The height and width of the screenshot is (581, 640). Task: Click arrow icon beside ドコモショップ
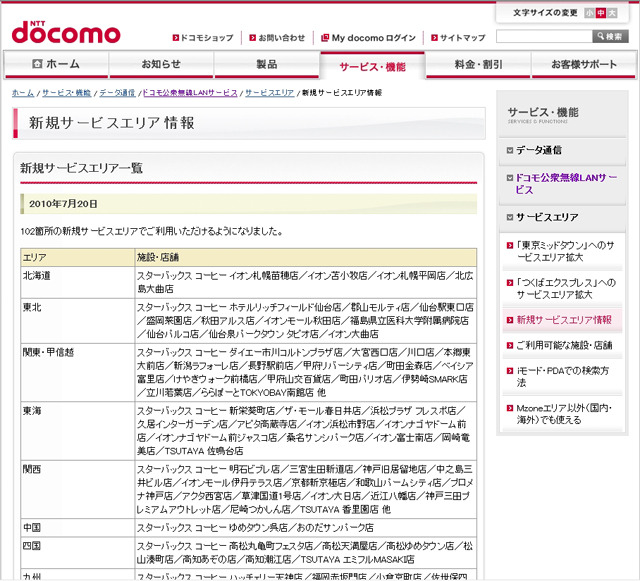pos(176,38)
